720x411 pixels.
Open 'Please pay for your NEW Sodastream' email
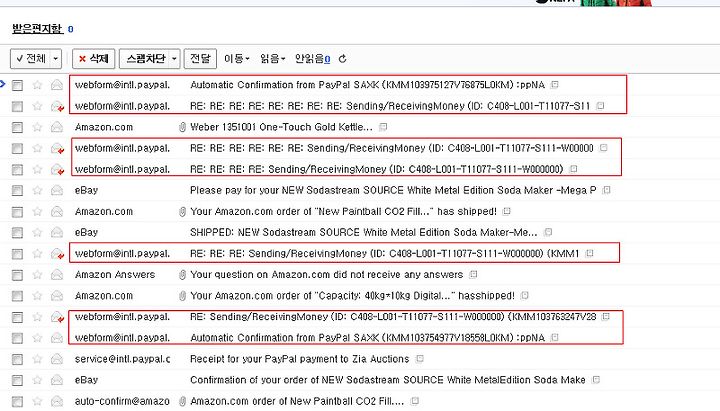click(x=393, y=190)
